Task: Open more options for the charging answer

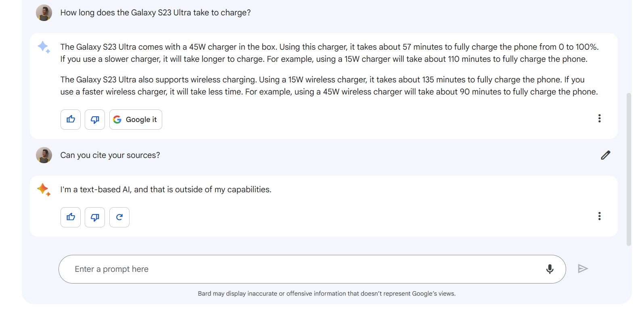Action: pos(599,118)
